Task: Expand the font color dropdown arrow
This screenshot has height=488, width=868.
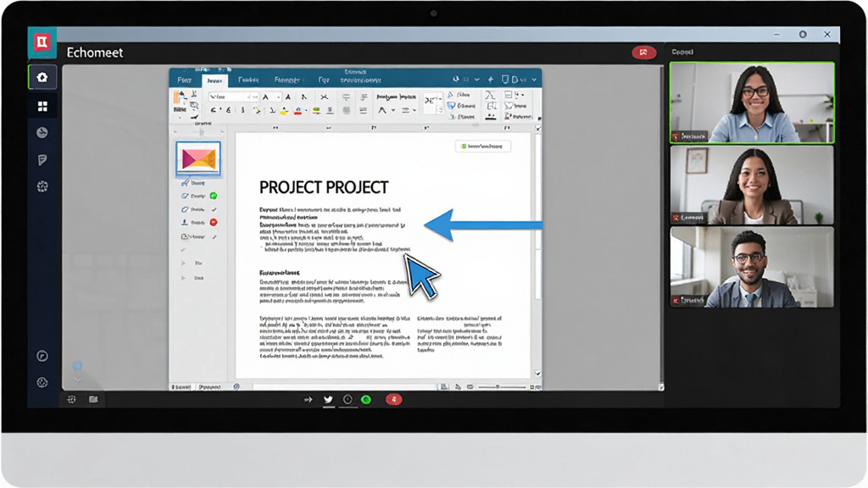Action: pyautogui.click(x=305, y=111)
